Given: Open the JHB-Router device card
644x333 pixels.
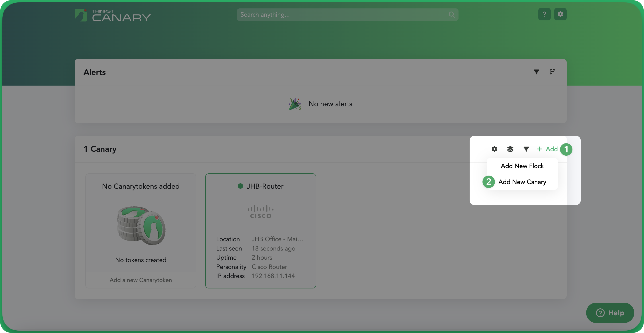Looking at the screenshot, I should click(260, 231).
